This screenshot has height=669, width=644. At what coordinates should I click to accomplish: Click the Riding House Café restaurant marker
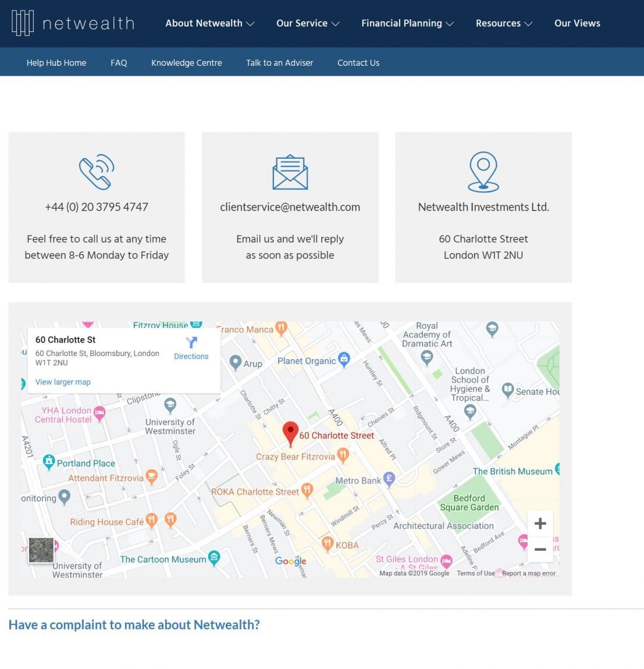point(151,521)
